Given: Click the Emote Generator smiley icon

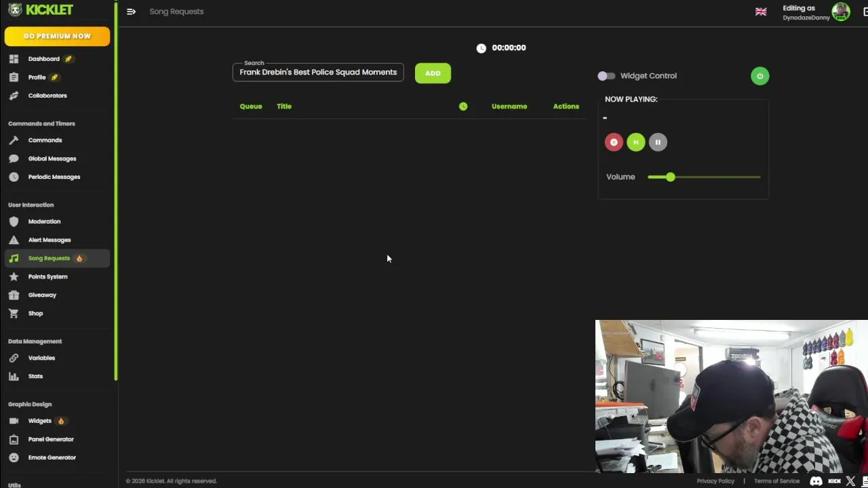Looking at the screenshot, I should click(14, 457).
